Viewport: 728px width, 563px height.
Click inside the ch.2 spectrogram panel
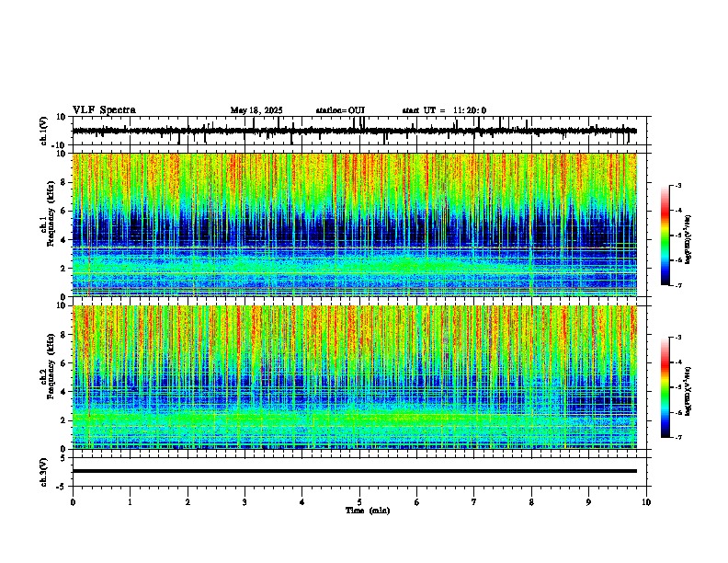click(354, 377)
